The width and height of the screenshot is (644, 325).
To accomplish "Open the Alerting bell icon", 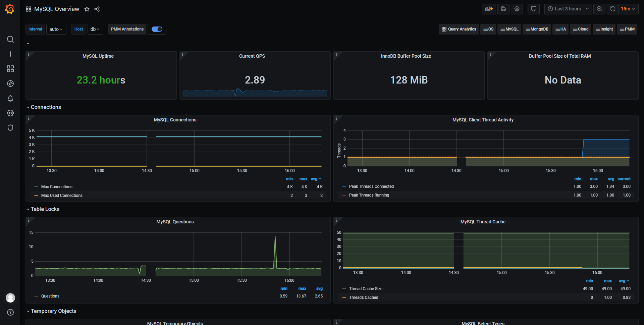I will point(10,98).
